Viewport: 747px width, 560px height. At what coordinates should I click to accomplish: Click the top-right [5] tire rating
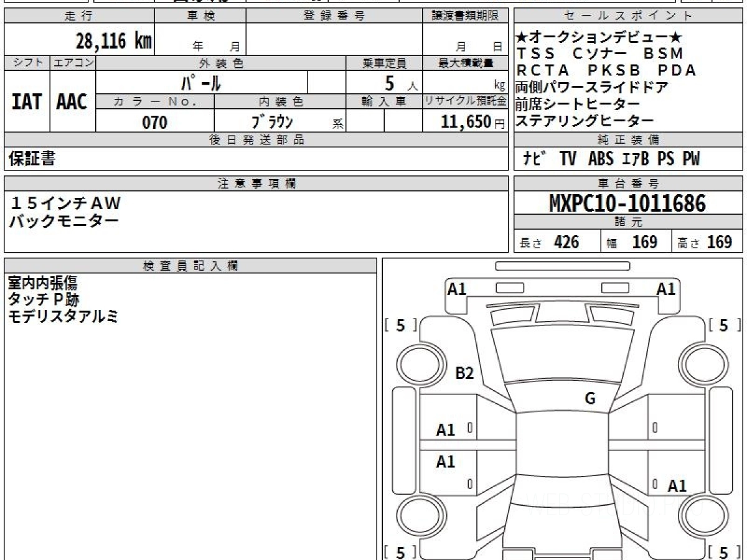click(x=723, y=325)
